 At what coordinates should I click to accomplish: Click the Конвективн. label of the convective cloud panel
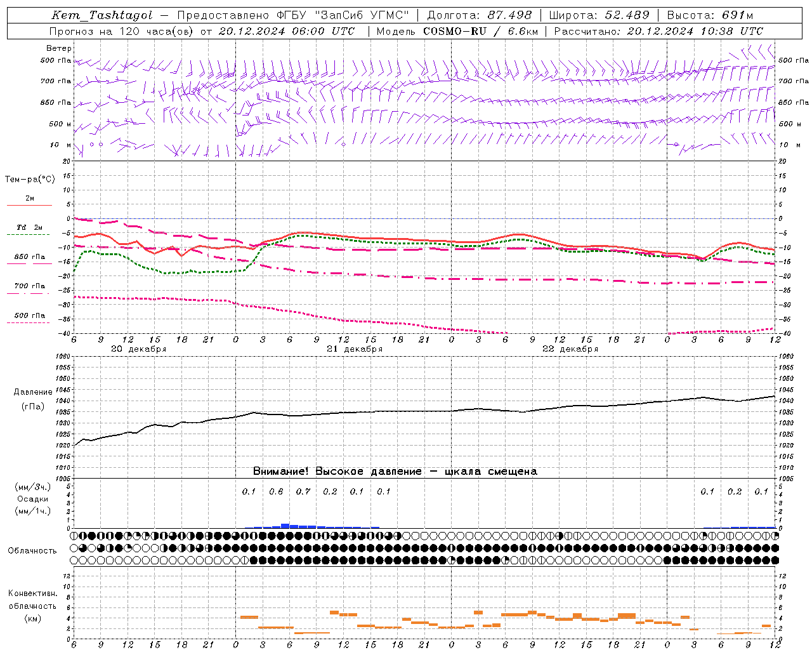click(x=32, y=594)
